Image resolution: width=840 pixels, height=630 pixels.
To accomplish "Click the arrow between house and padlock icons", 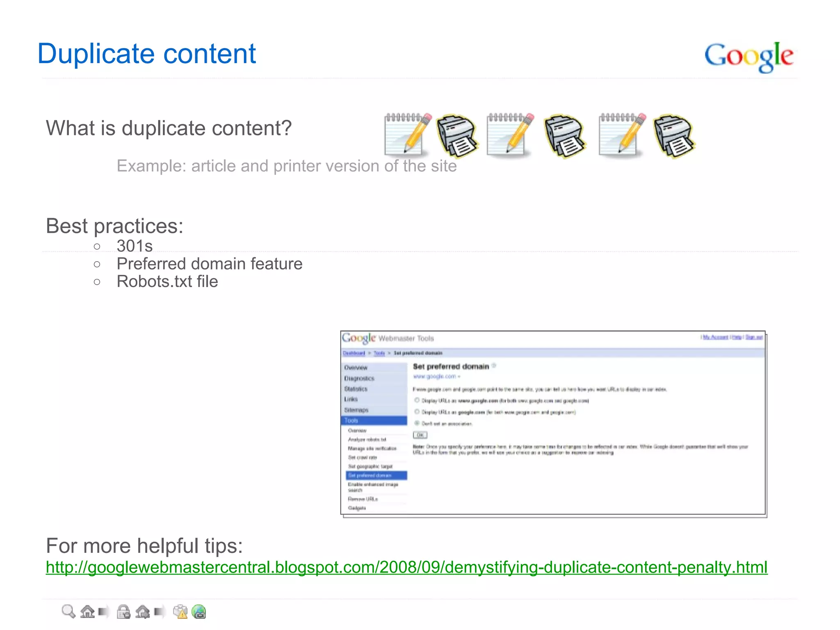I will pyautogui.click(x=103, y=612).
